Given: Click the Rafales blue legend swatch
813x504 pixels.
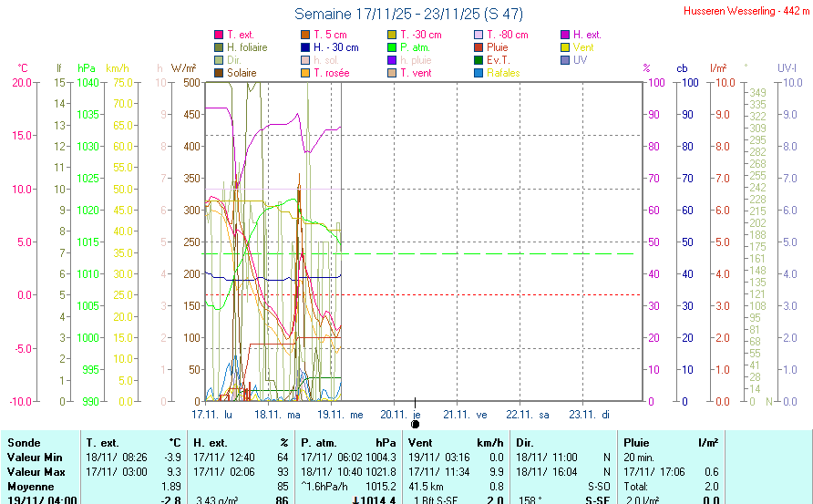Looking at the screenshot, I should (479, 73).
